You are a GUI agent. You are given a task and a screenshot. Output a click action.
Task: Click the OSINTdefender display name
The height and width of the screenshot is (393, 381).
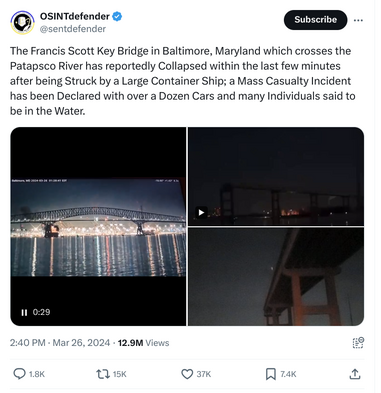(75, 16)
